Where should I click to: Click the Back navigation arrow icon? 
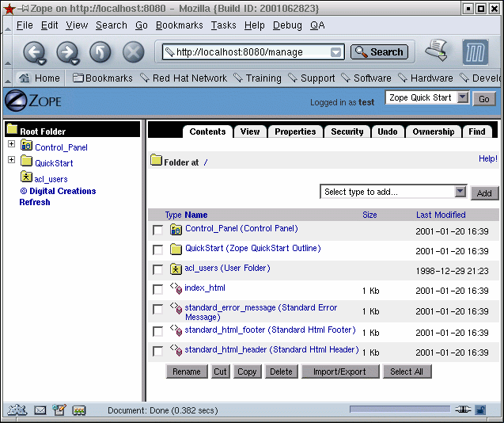click(34, 53)
